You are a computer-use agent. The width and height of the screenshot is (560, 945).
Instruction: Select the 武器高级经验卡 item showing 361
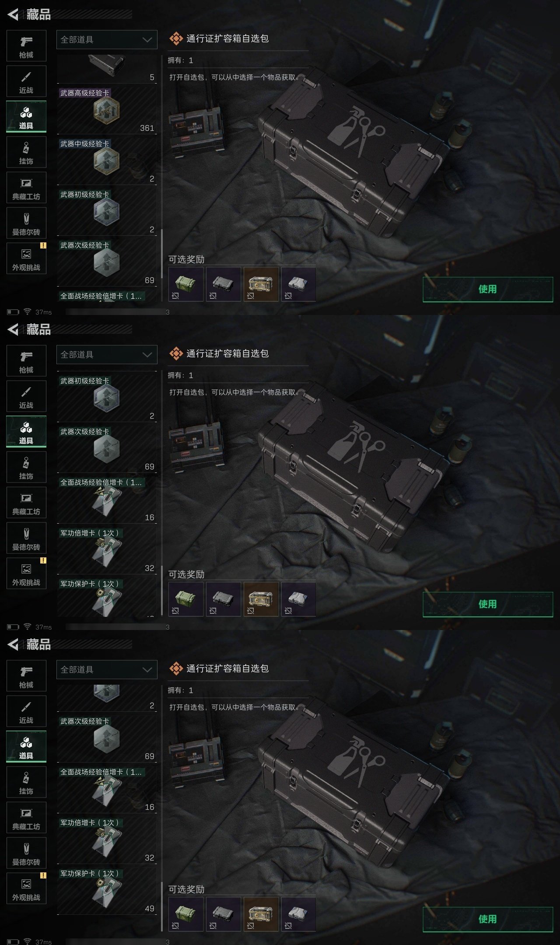(x=107, y=110)
